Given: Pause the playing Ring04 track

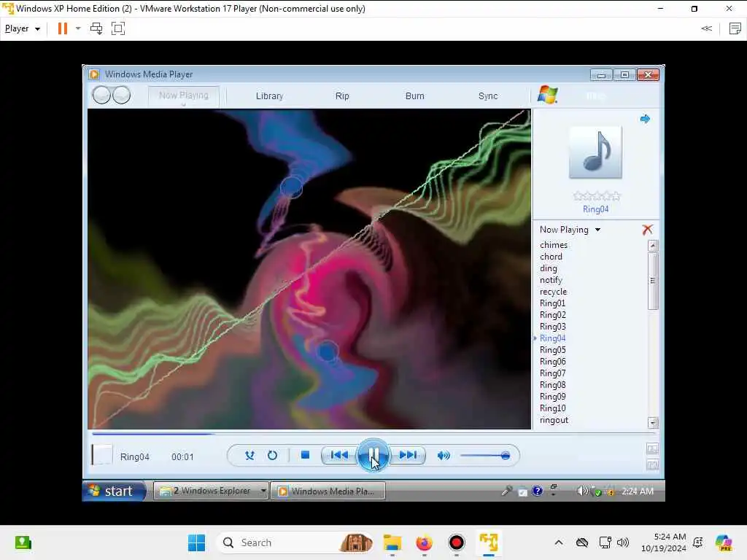Looking at the screenshot, I should [x=373, y=455].
